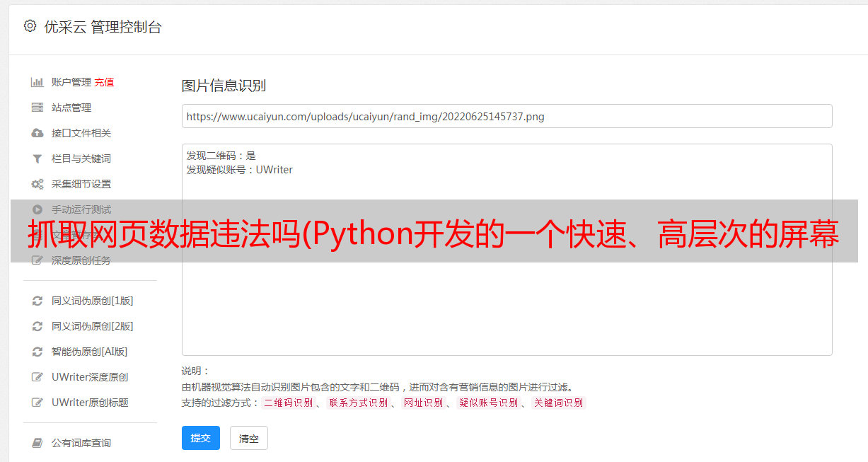Screen dimensions: 868x462
Task: Click the book icon for 公有词库查询
Action: click(x=37, y=443)
